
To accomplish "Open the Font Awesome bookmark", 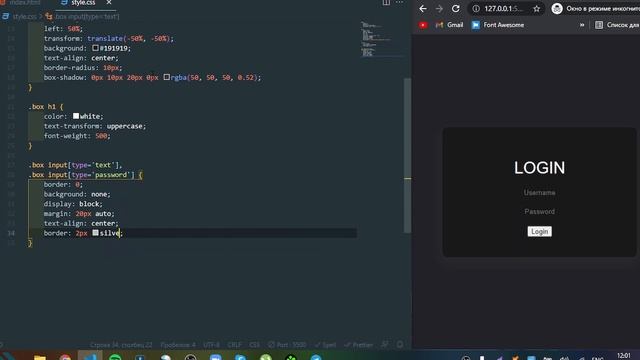I will [498, 25].
